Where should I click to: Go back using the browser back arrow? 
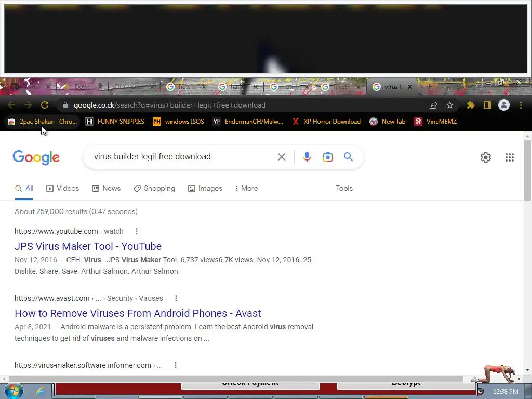click(x=11, y=105)
